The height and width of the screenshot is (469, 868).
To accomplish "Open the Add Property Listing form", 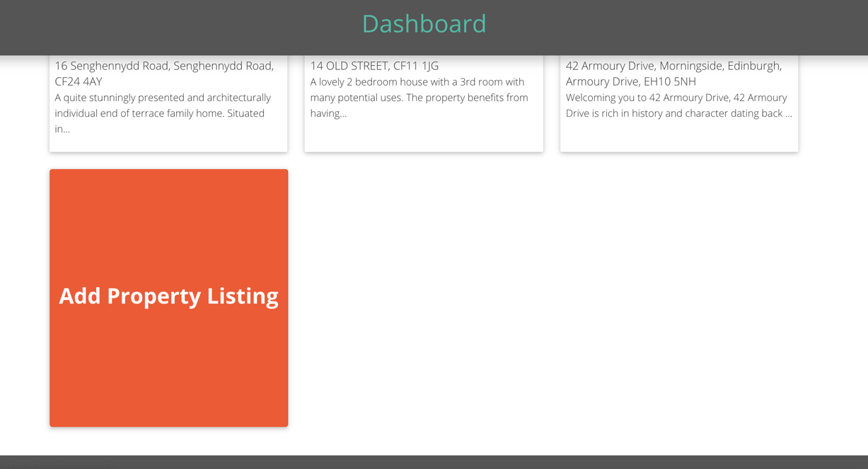I will [x=168, y=297].
